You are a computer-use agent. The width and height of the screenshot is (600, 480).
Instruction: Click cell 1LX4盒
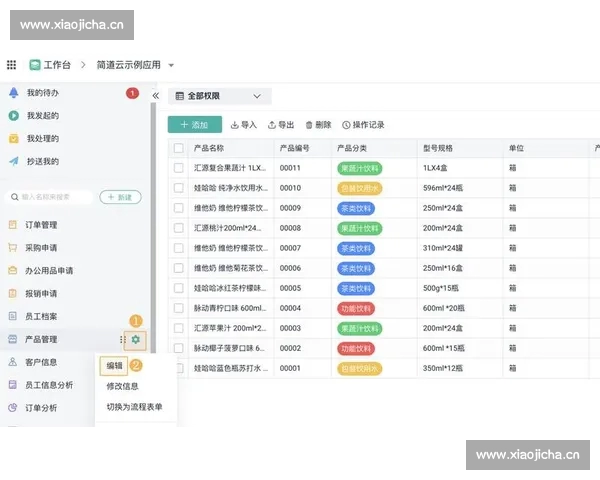[x=435, y=168]
